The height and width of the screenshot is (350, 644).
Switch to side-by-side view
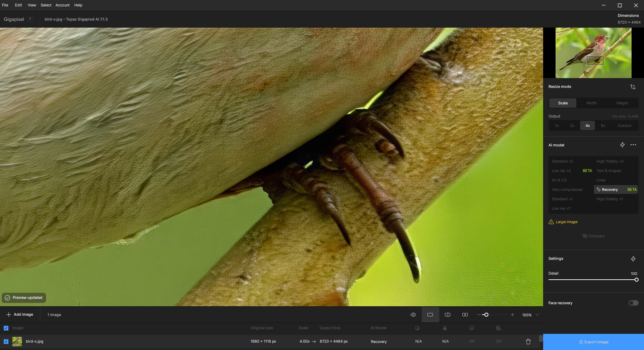[465, 315]
